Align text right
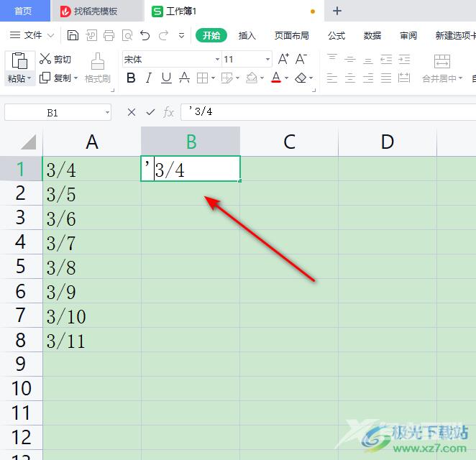This screenshot has width=476, height=460. (x=368, y=78)
